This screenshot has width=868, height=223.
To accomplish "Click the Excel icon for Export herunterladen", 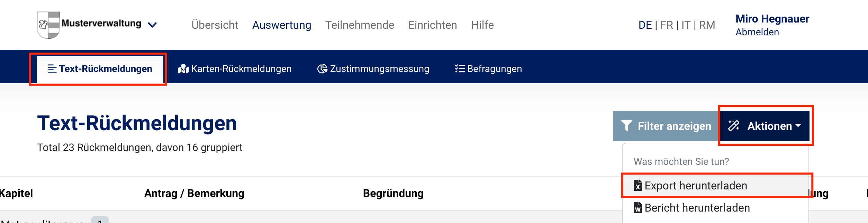I will pyautogui.click(x=638, y=186).
